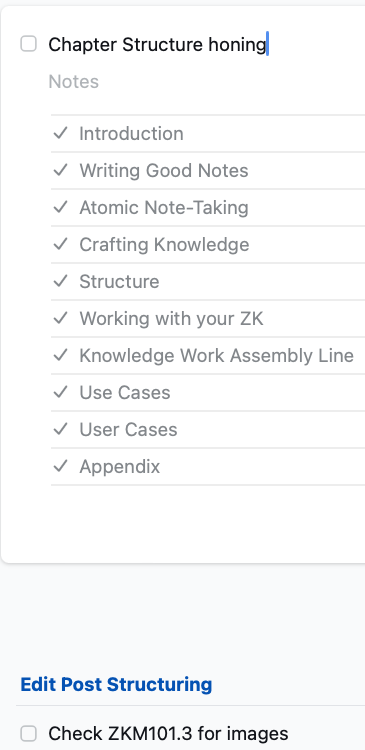Select the User Cases checklist item text
Image resolution: width=365 pixels, height=750 pixels.
(x=128, y=430)
